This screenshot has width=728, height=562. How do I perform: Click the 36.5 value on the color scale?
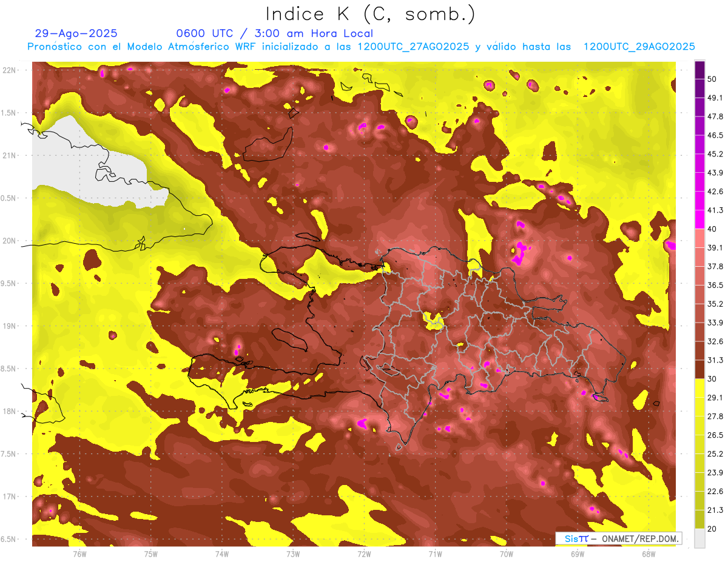click(715, 285)
